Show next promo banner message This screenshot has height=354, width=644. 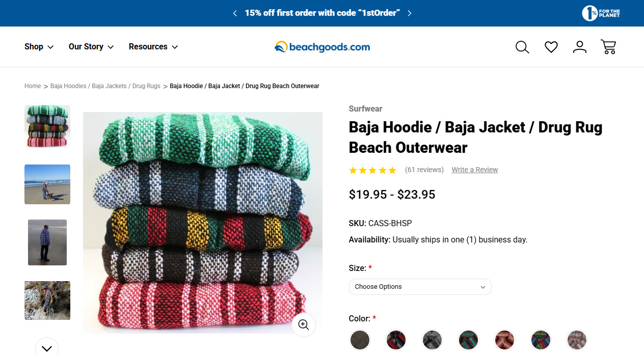click(410, 13)
